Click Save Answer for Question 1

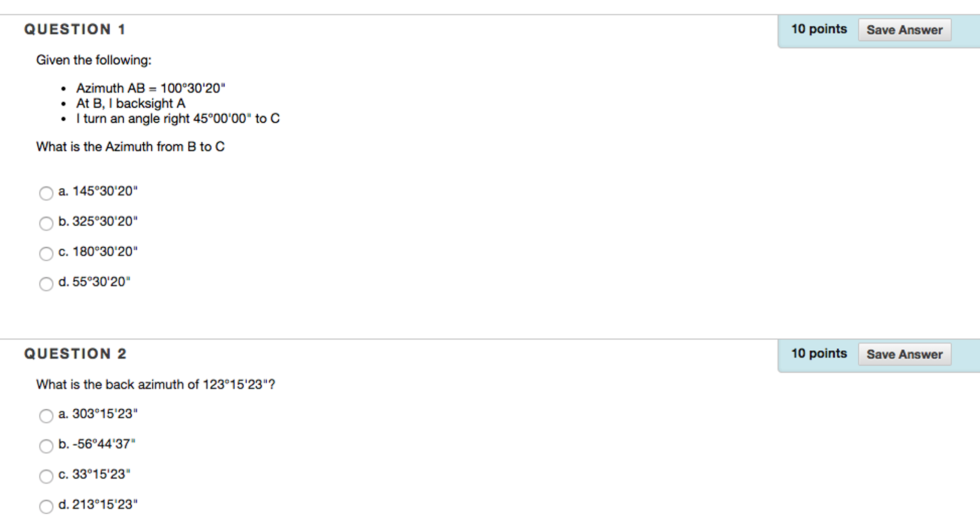click(904, 30)
